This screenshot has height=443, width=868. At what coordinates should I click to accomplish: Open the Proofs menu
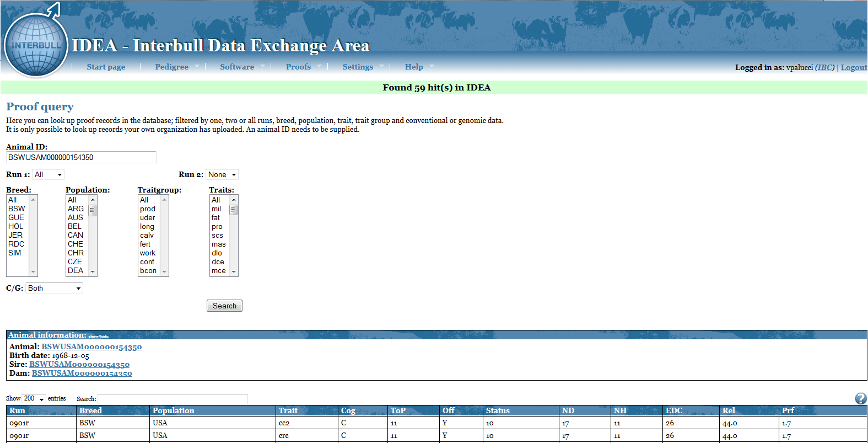(x=298, y=67)
